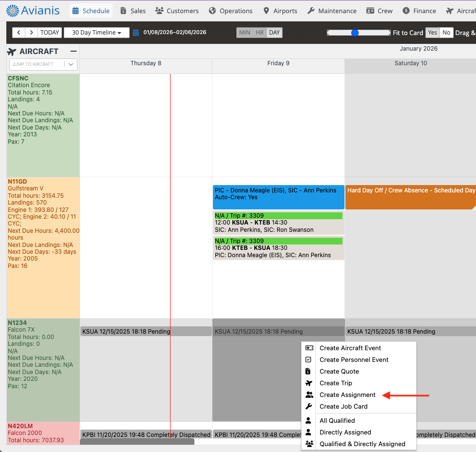
Task: Switch timeline scale to HR
Action: (260, 33)
